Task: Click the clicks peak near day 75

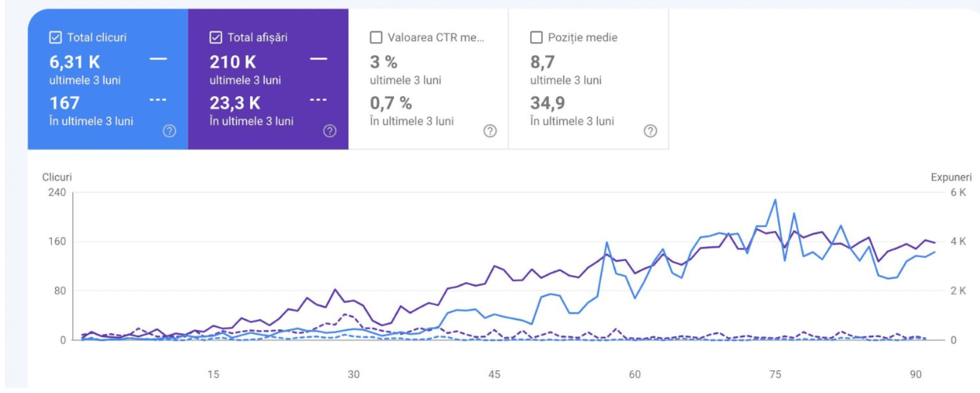Action: pos(776,200)
